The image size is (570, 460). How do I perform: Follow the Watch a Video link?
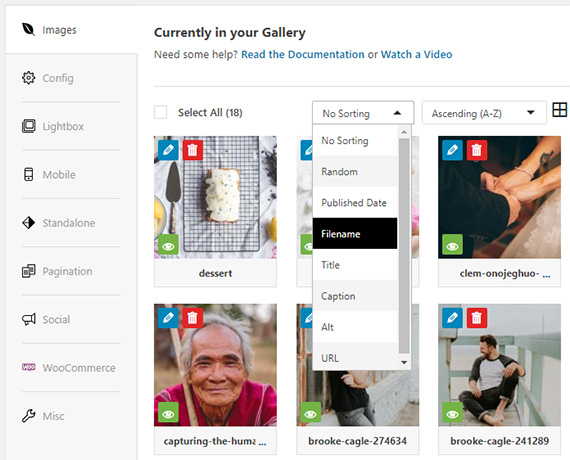(x=416, y=55)
